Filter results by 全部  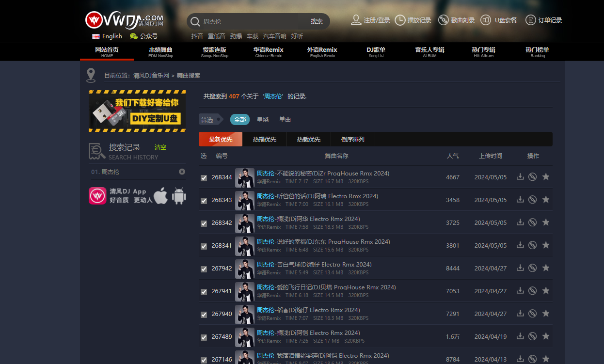click(240, 119)
